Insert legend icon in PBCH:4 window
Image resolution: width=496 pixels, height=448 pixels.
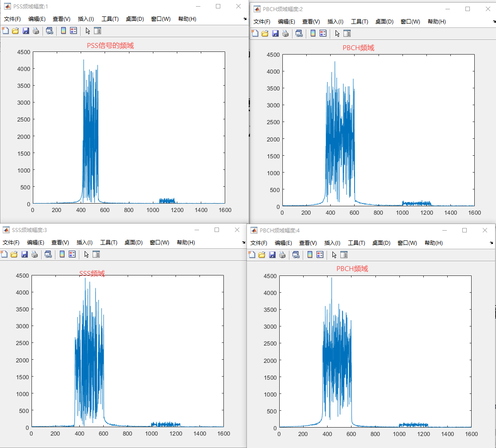[320, 255]
